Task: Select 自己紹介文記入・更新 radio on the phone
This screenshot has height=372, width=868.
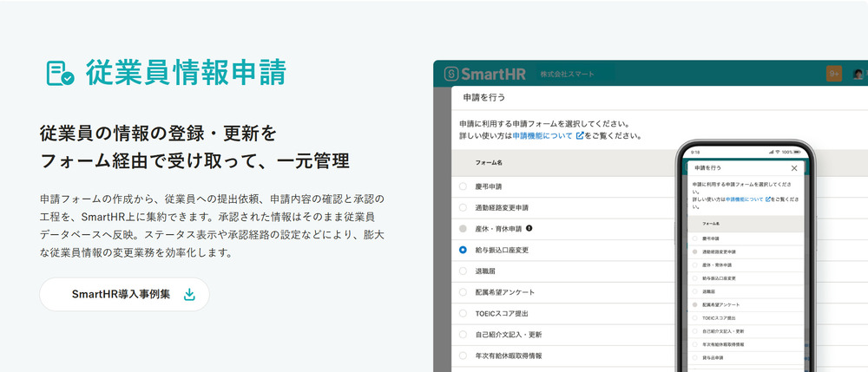Action: (694, 331)
